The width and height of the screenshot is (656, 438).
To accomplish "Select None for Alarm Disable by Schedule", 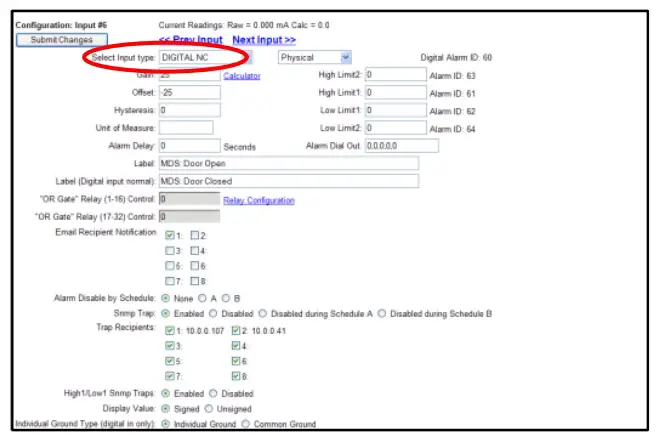I will 166,298.
